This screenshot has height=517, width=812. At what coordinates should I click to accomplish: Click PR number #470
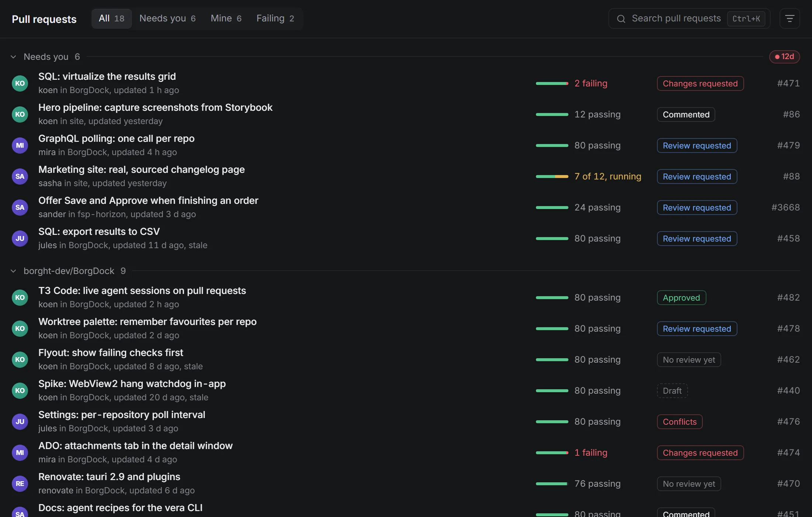pyautogui.click(x=788, y=484)
